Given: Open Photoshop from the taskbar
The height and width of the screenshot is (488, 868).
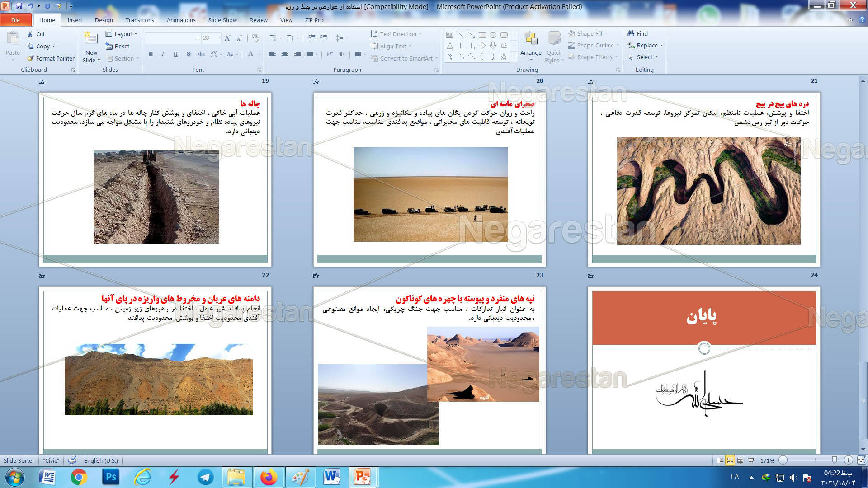Looking at the screenshot, I should click(110, 477).
